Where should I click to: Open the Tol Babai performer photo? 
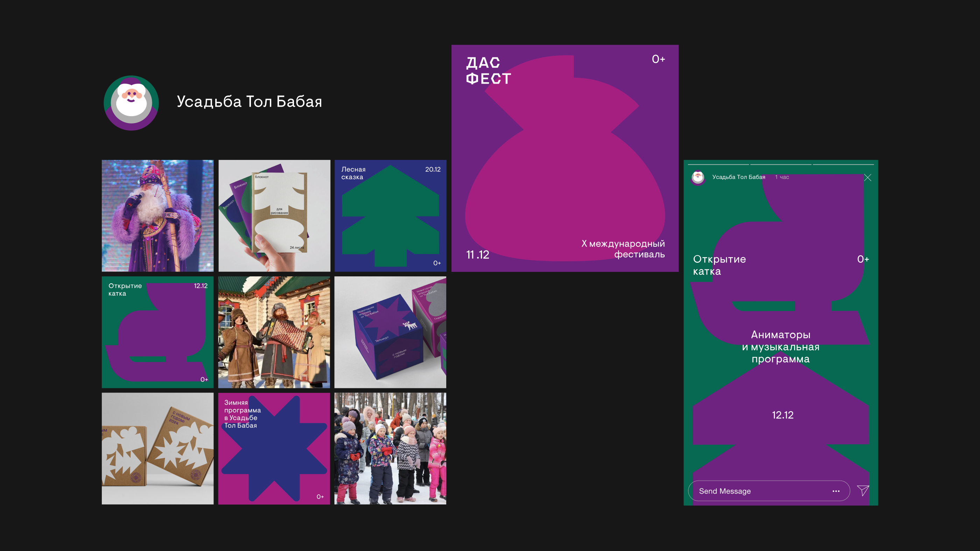tap(157, 216)
